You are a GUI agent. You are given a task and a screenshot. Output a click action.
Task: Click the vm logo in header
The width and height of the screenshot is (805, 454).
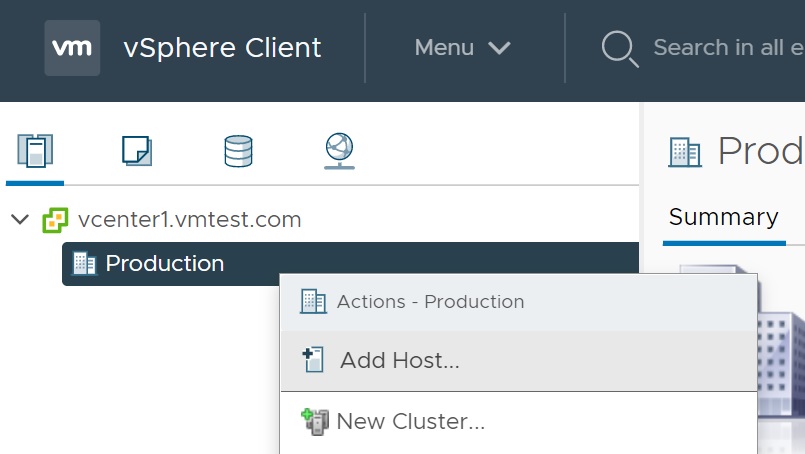[72, 48]
